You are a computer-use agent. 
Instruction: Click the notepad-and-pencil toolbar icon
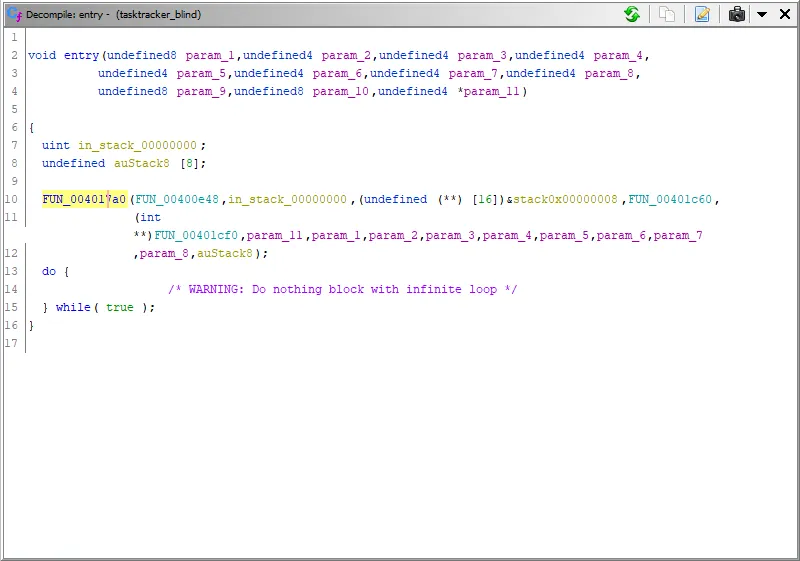coord(702,14)
